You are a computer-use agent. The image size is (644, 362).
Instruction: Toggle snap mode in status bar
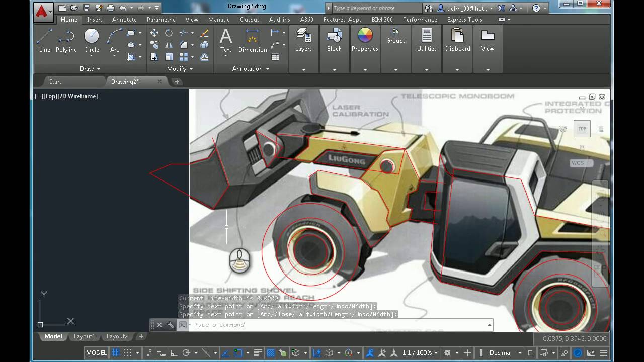tap(128, 353)
